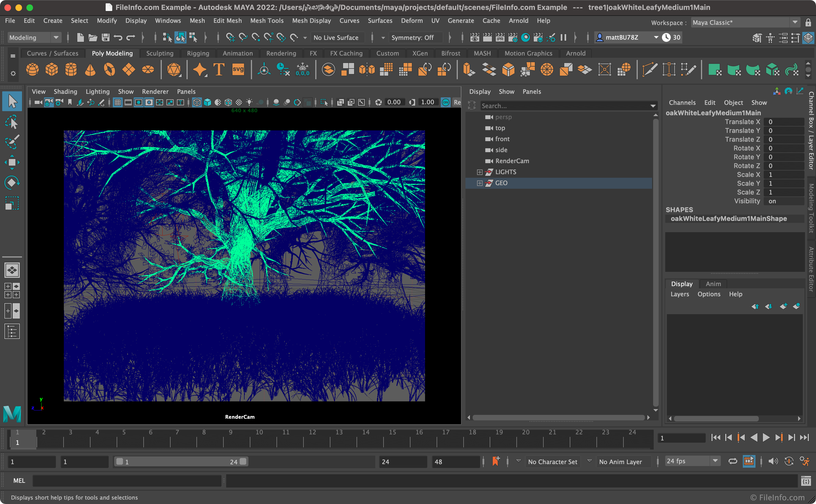This screenshot has width=816, height=504.
Task: Toggle Symmetry Off setting
Action: click(x=412, y=38)
